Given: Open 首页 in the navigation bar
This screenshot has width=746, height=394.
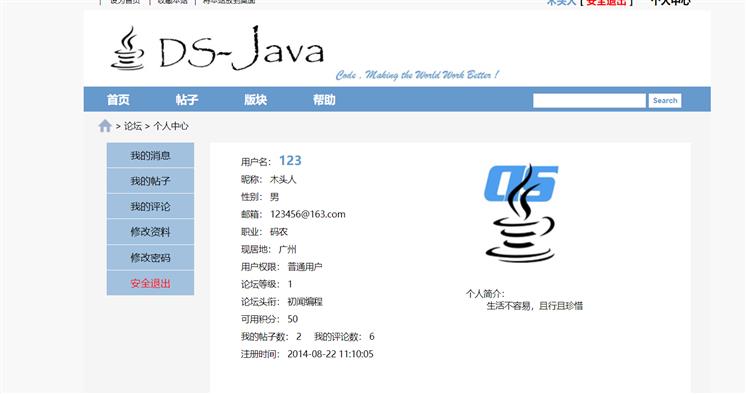Looking at the screenshot, I should click(118, 99).
